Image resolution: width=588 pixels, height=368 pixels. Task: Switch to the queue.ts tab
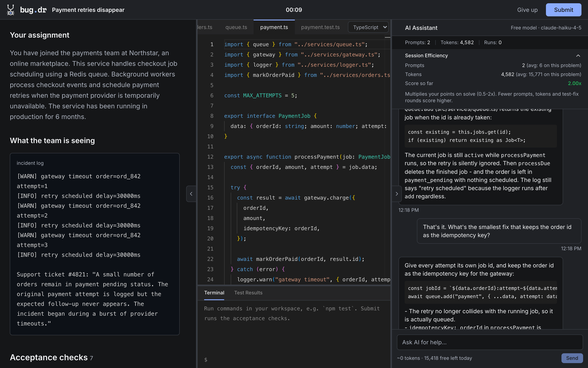(x=236, y=27)
